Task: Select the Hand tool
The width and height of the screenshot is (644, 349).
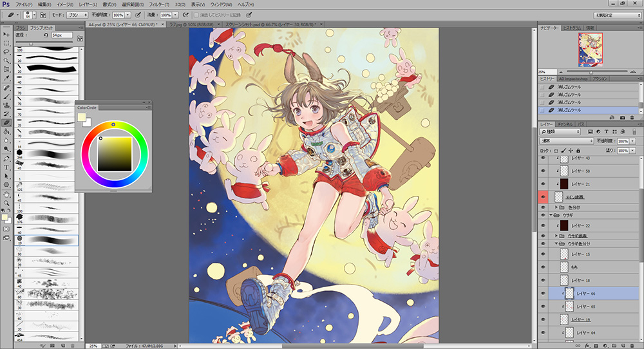Action: click(x=6, y=194)
